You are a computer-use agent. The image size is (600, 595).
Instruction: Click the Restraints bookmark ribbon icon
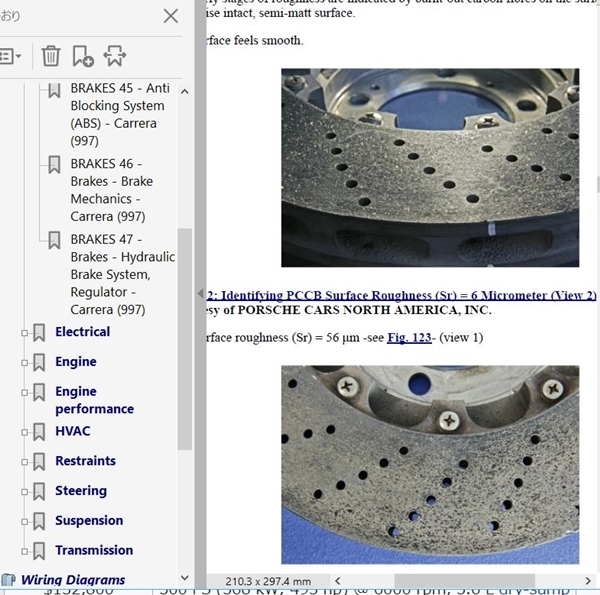[39, 462]
